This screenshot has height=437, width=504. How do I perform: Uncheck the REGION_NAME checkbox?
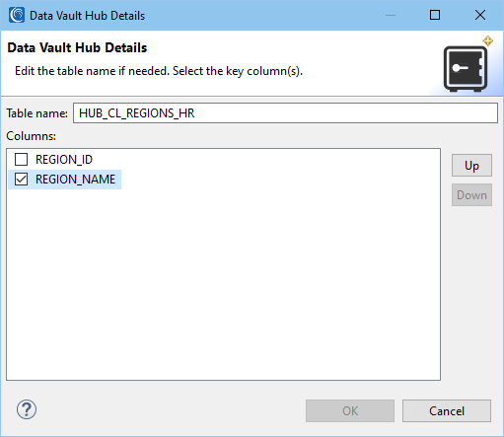[21, 180]
